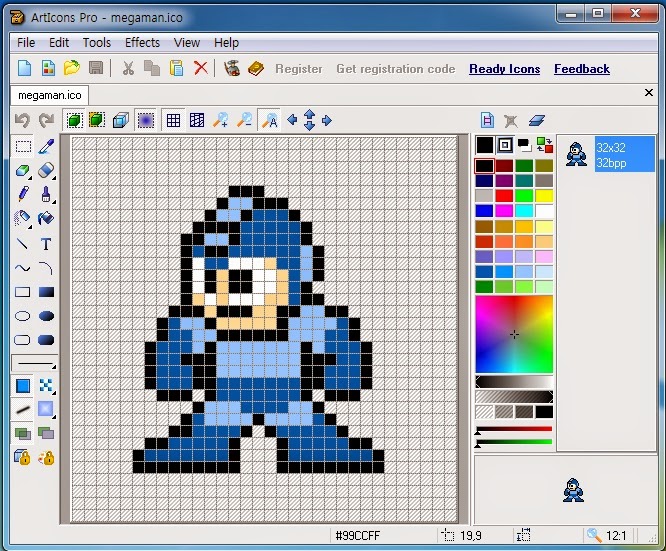Select the filled rectangle tool
The width and height of the screenshot is (666, 551).
coord(46,292)
